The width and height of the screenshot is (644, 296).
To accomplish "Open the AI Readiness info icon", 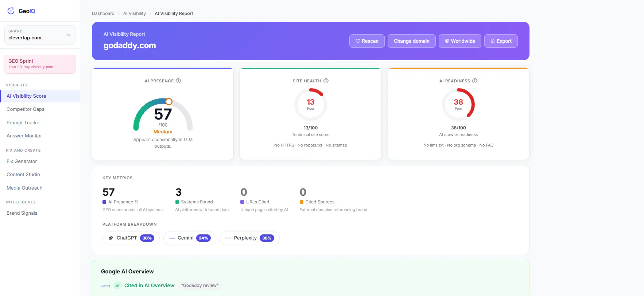I will (x=475, y=81).
